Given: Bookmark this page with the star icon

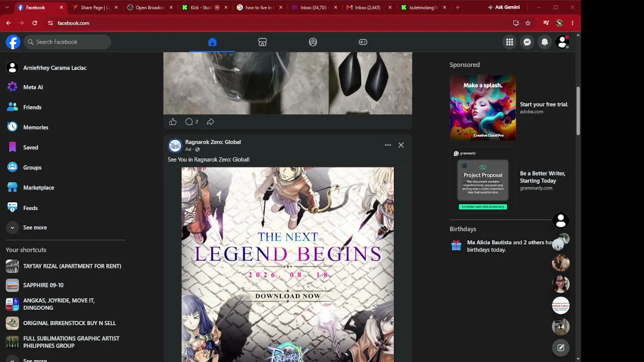Looking at the screenshot, I should (x=528, y=23).
